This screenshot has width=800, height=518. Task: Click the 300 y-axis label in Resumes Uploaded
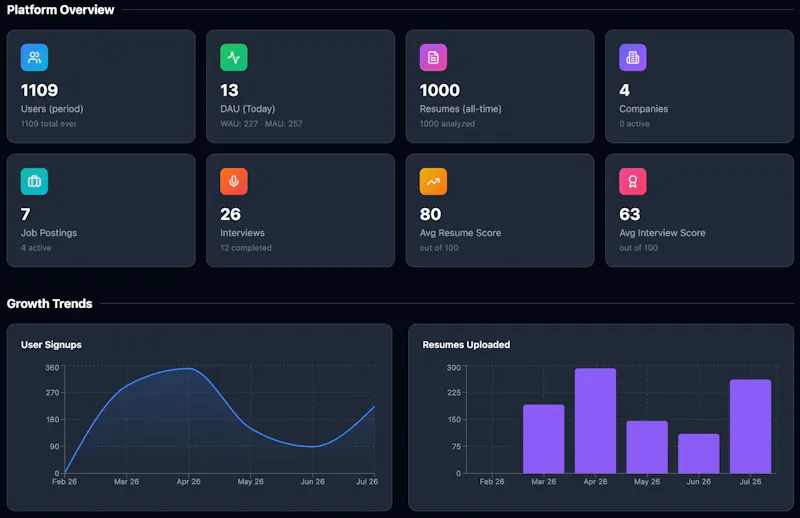click(x=454, y=367)
